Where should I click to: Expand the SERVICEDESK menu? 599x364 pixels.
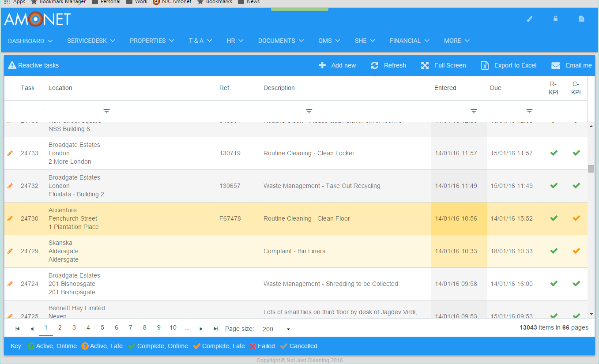[91, 41]
